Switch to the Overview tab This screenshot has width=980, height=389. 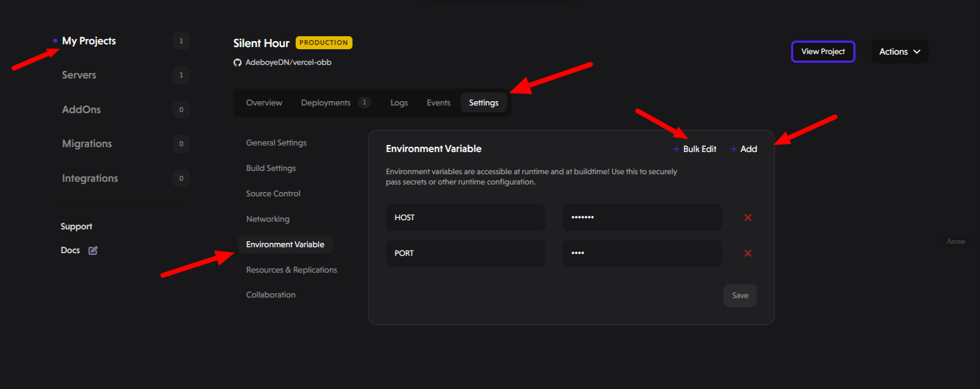tap(264, 103)
